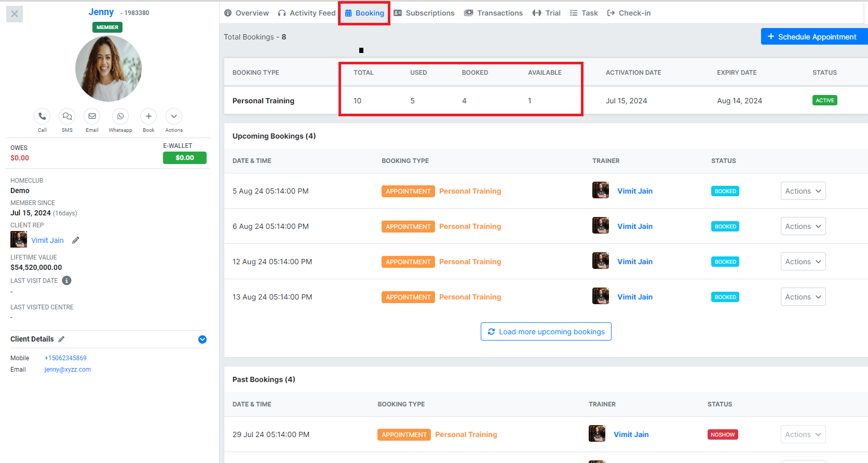Click Schedule Appointment button
Viewport: 868px width, 463px height.
813,37
